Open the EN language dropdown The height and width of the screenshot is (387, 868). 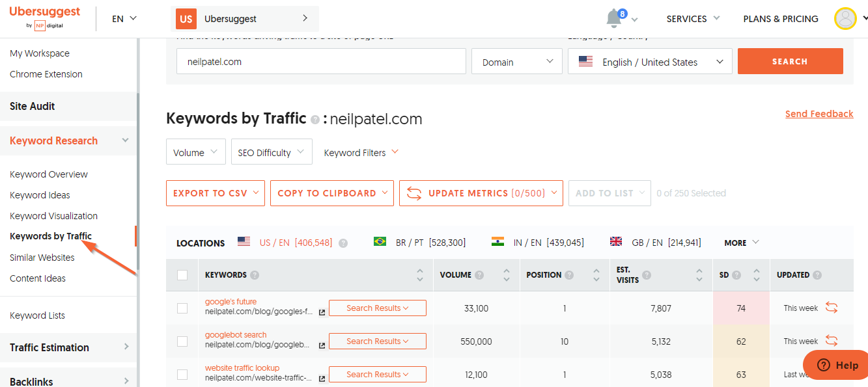[124, 19]
